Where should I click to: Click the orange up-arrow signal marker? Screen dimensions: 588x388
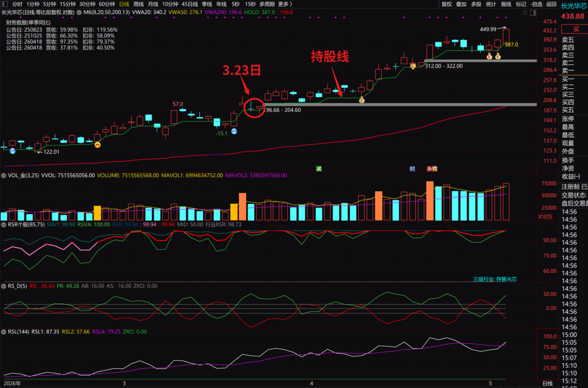pyautogui.click(x=97, y=145)
